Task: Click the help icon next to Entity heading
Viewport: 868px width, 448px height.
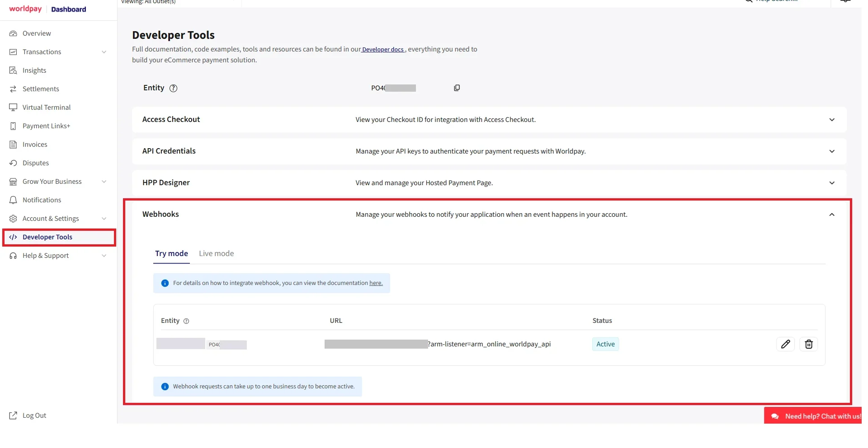Action: [173, 89]
